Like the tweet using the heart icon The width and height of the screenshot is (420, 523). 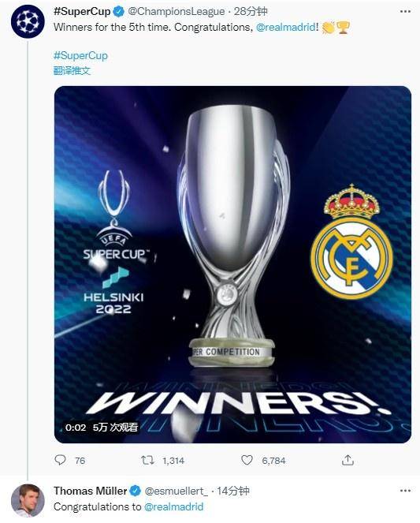point(247,461)
